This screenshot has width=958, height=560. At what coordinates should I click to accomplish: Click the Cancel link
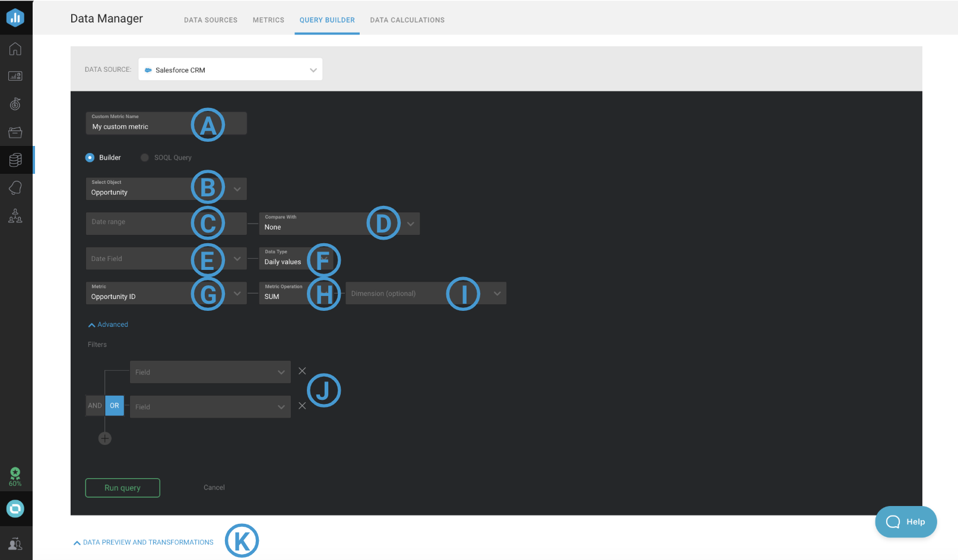click(x=214, y=488)
